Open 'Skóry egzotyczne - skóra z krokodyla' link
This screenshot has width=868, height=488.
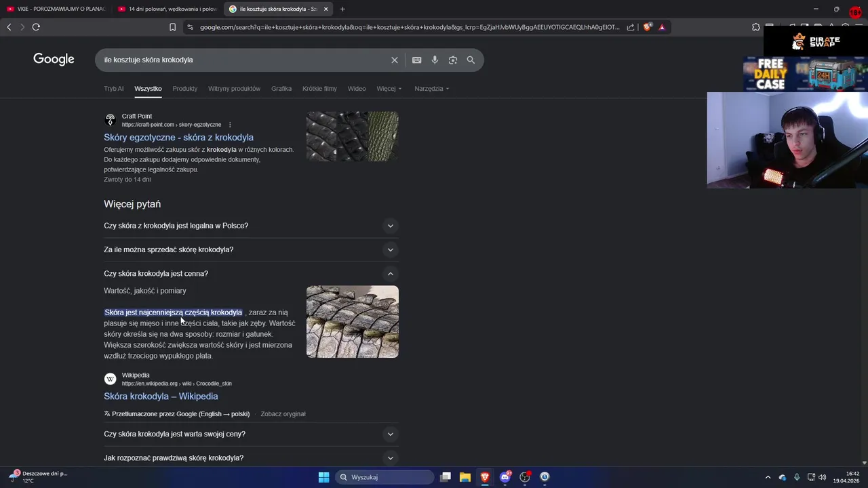pos(178,138)
